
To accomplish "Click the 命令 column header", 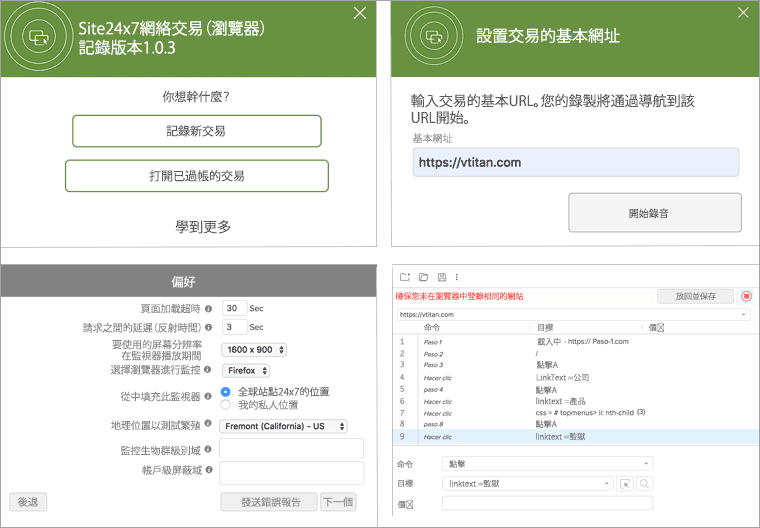I will pos(431,327).
